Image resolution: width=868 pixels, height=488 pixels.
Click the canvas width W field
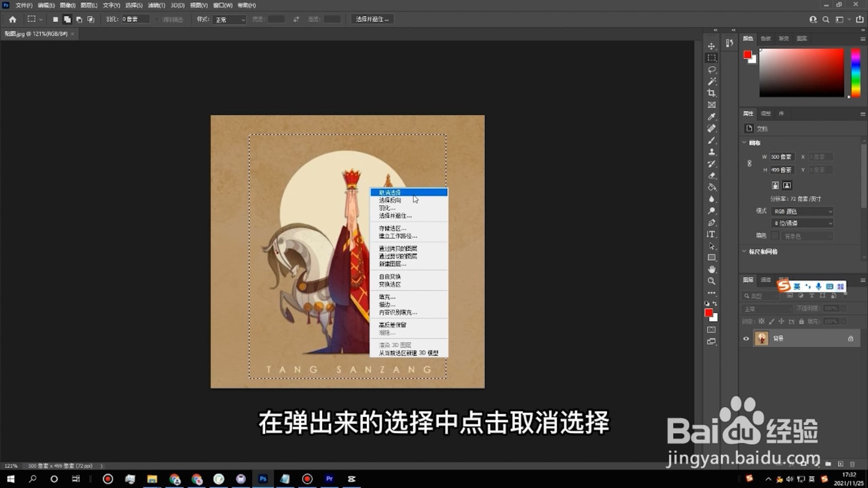click(x=781, y=157)
